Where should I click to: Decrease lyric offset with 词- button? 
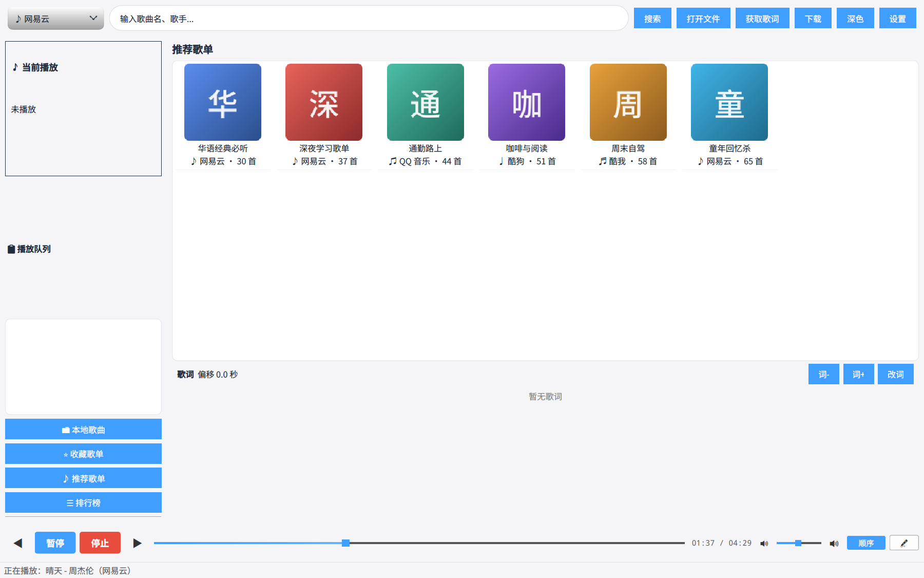point(824,375)
